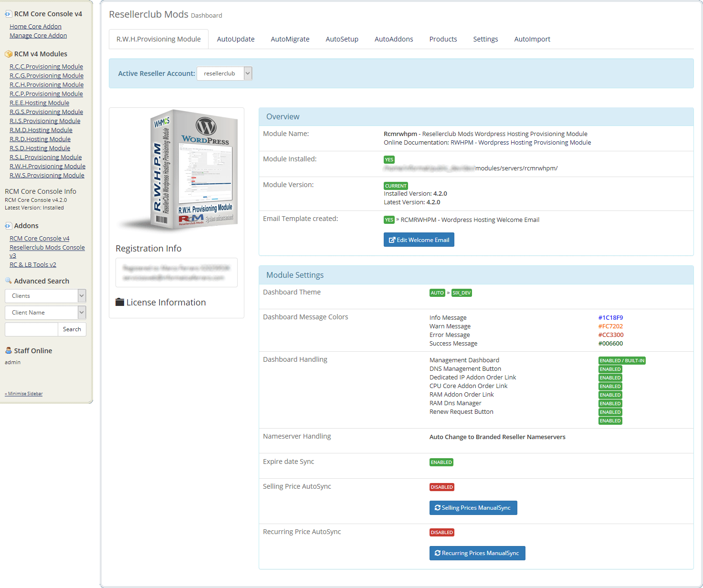Screen dimensions: 703x588
Task: Click the Advanced Search magnifier icon
Action: point(8,281)
